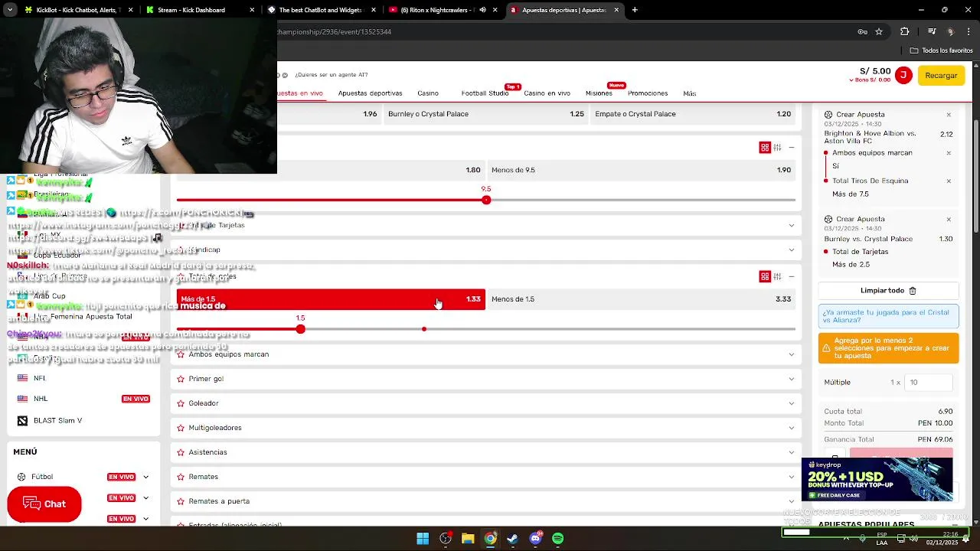The width and height of the screenshot is (980, 551).
Task: Select Burnley o Crystal Palace at 1.25
Action: click(x=486, y=114)
